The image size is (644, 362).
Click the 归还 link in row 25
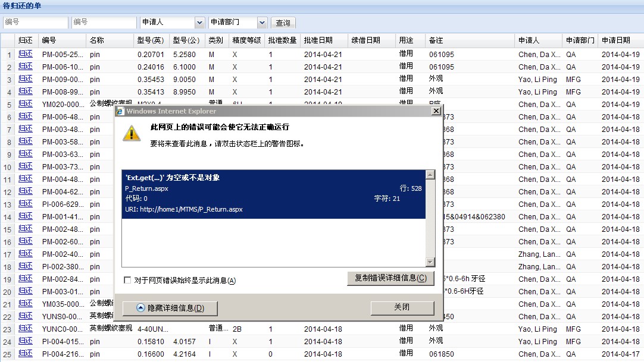[x=25, y=354]
